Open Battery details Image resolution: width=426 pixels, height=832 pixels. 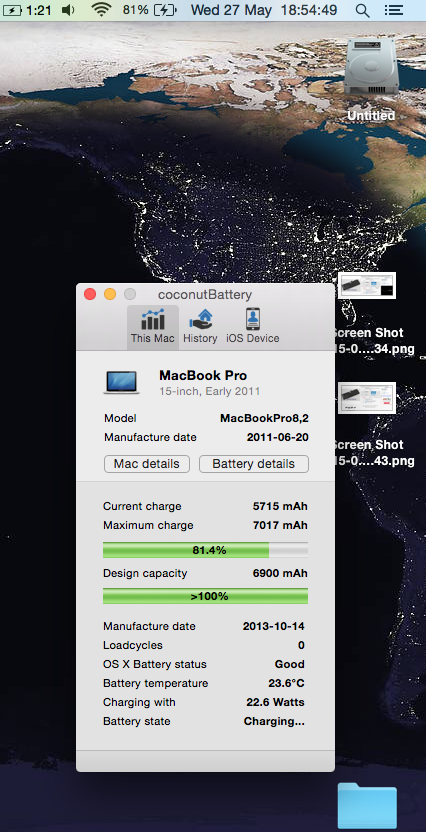tap(254, 464)
